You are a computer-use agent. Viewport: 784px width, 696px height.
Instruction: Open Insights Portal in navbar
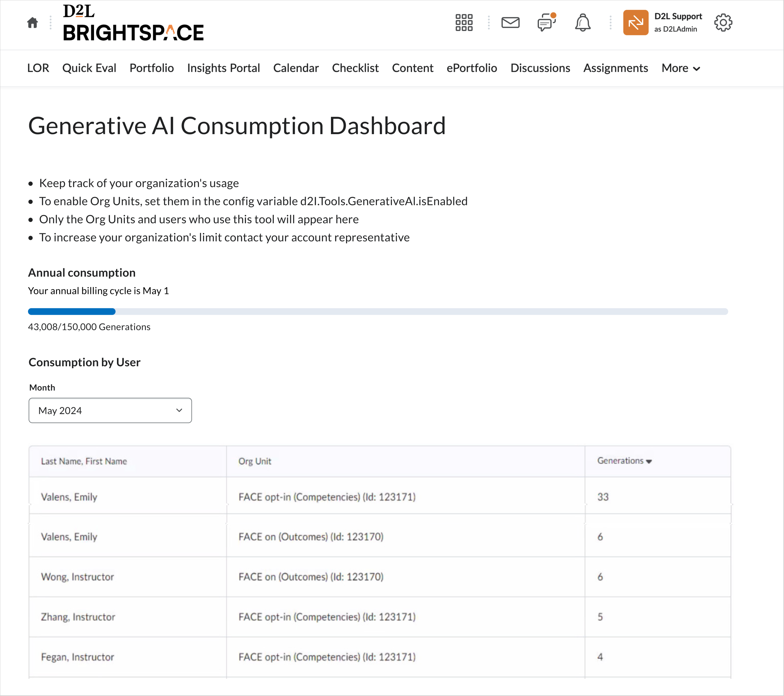click(x=223, y=68)
